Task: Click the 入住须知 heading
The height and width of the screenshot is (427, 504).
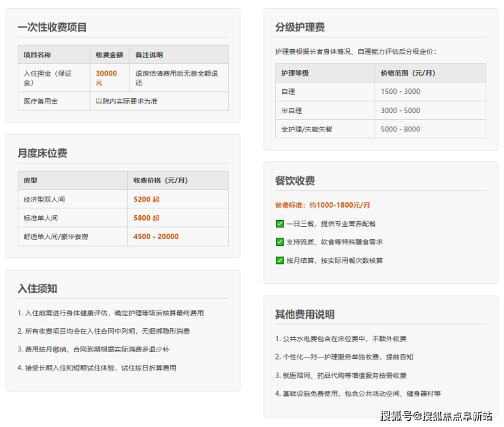Action: click(x=37, y=289)
